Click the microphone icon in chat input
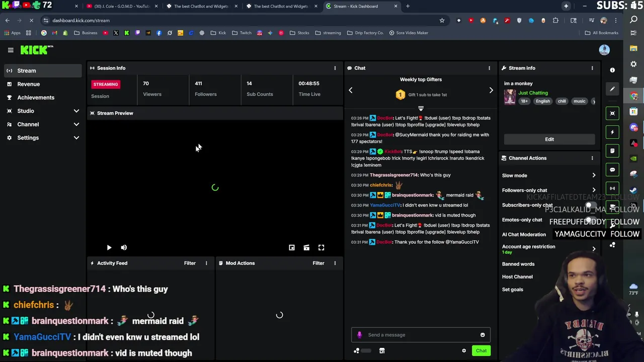Screen dimensions: 644x362 [359, 335]
